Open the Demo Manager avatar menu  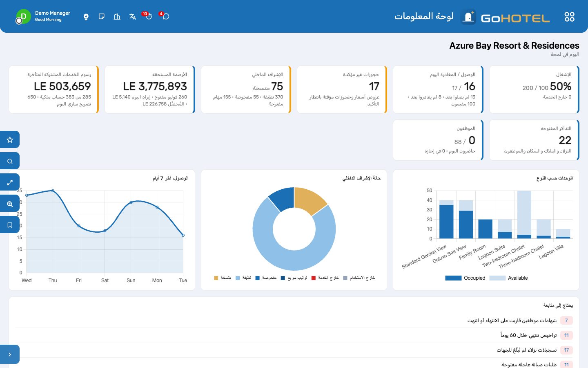point(23,17)
